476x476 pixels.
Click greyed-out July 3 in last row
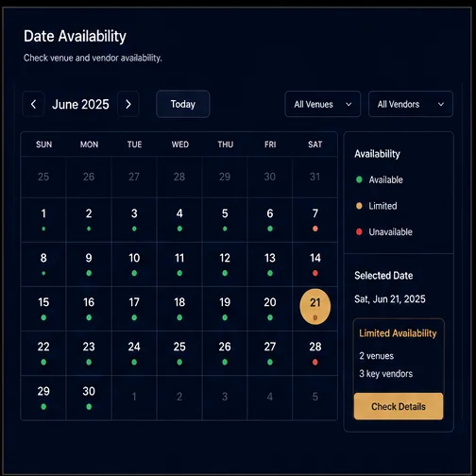(225, 397)
